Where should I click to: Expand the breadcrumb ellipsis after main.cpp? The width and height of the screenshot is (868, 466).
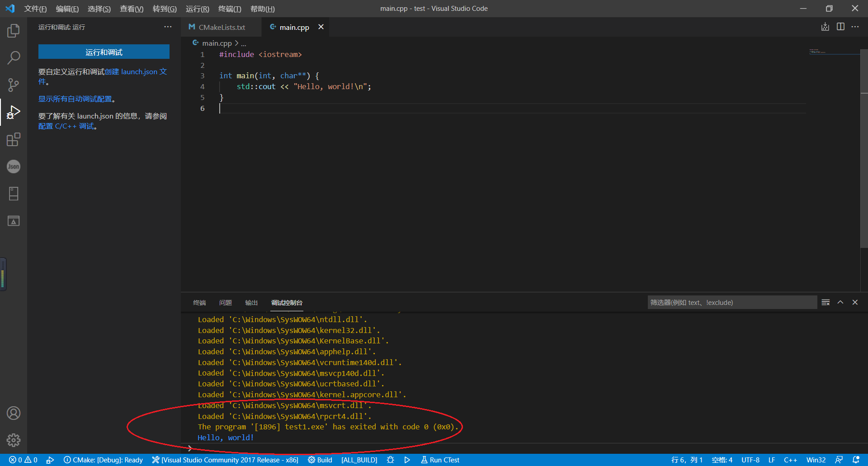point(243,43)
